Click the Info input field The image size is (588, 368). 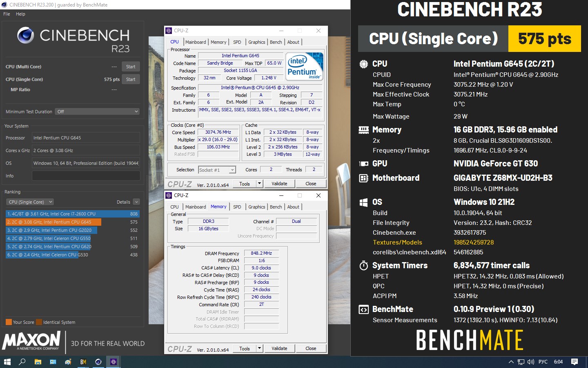click(86, 176)
